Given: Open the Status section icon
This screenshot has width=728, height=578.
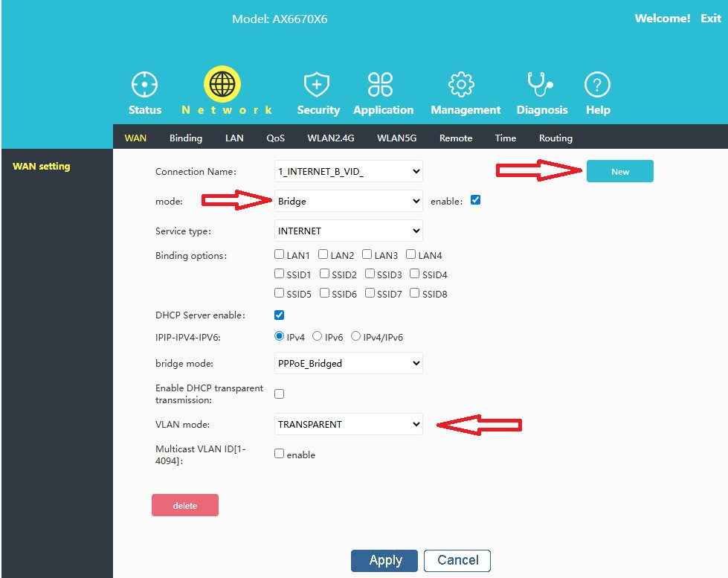Looking at the screenshot, I should point(144,85).
